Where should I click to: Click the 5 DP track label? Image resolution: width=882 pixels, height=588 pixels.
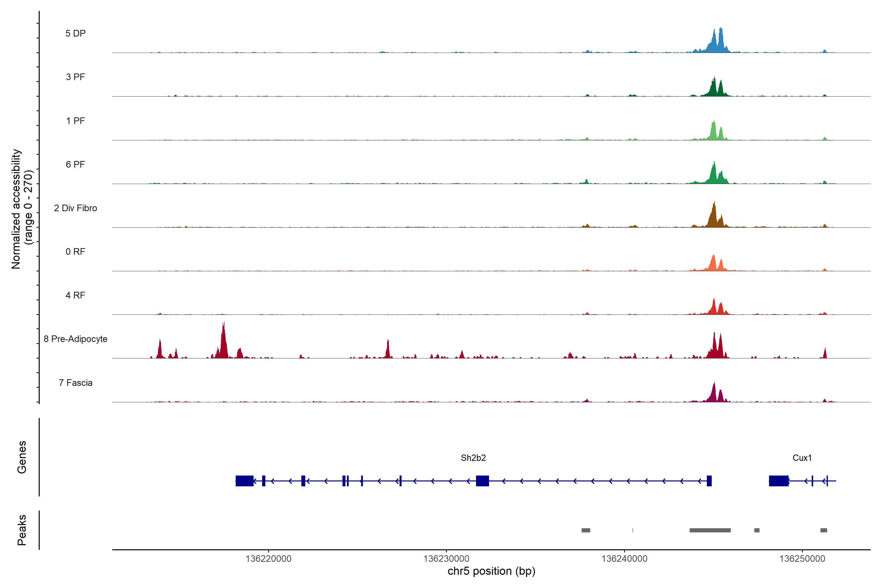[x=75, y=33]
